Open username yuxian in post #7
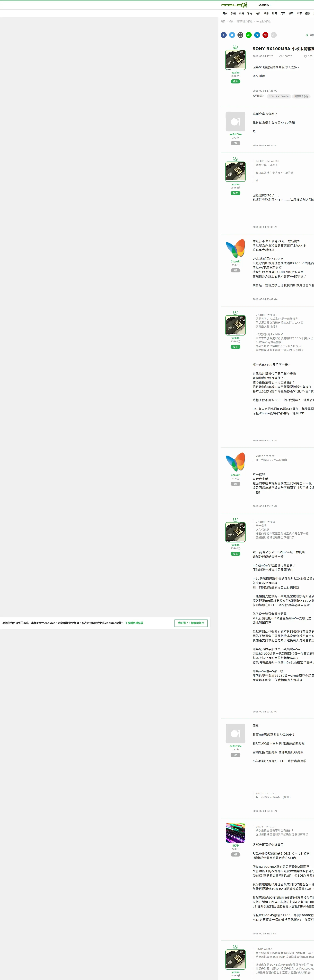This screenshot has height=980, width=314. [235, 545]
